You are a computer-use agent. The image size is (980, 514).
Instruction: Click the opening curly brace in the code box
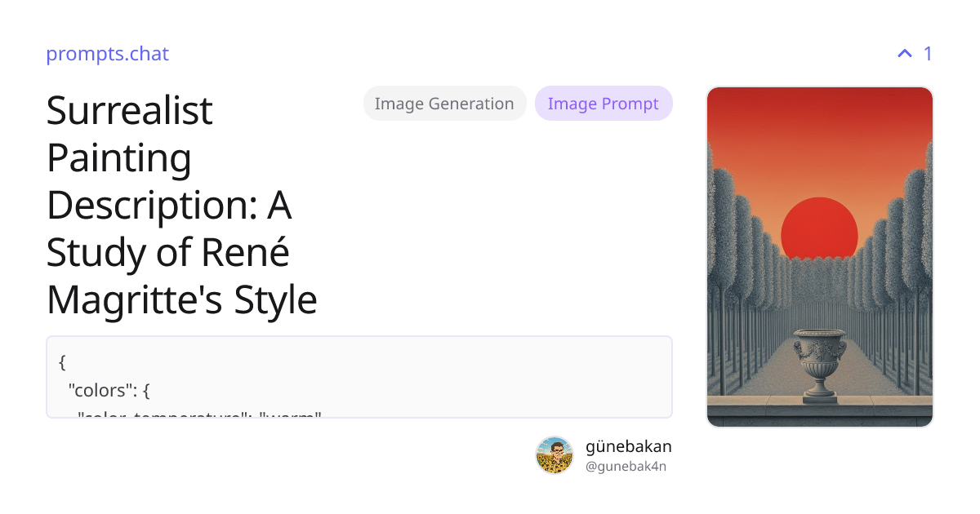pos(63,361)
